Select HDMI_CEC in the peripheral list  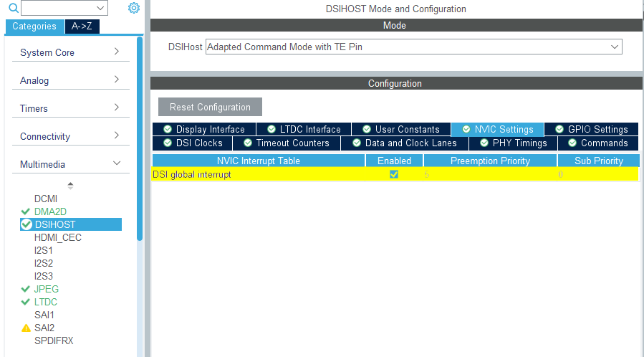[58, 237]
